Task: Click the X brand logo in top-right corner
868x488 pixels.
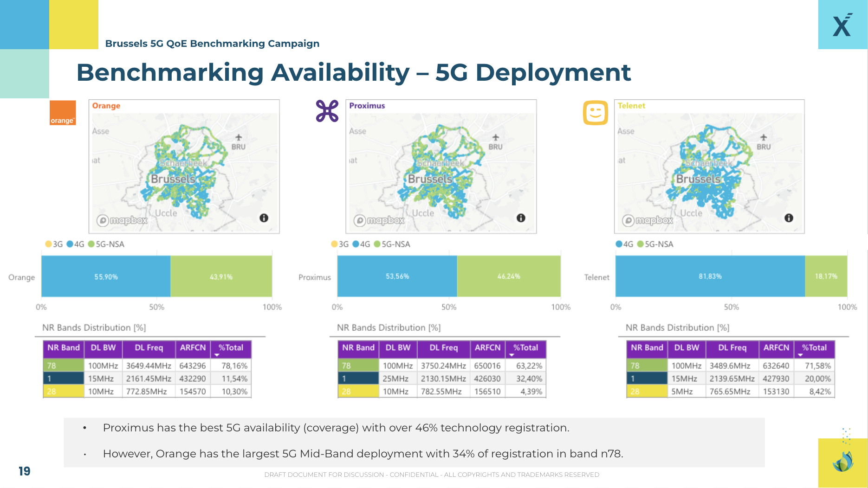Action: click(841, 26)
